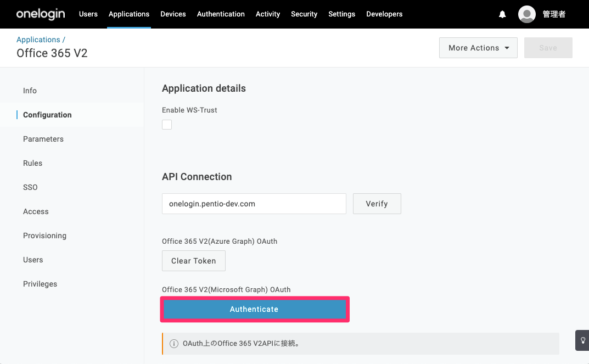Click the Office 365 V2 page title
The width and height of the screenshot is (589, 364).
tap(52, 53)
